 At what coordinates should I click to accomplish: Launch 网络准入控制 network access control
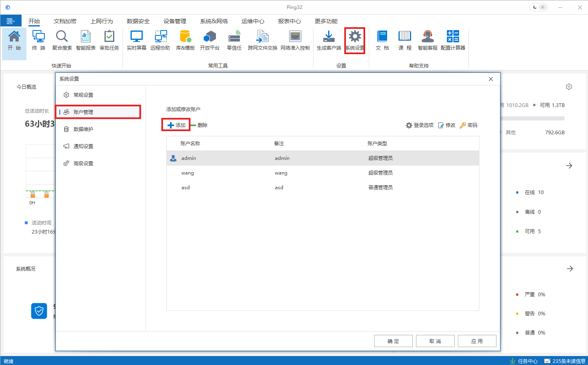[x=295, y=40]
